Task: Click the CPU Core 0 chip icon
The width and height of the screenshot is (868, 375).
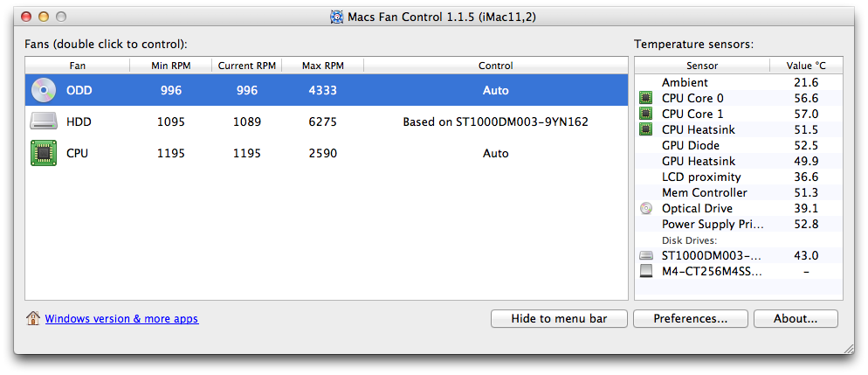Action: pyautogui.click(x=645, y=98)
